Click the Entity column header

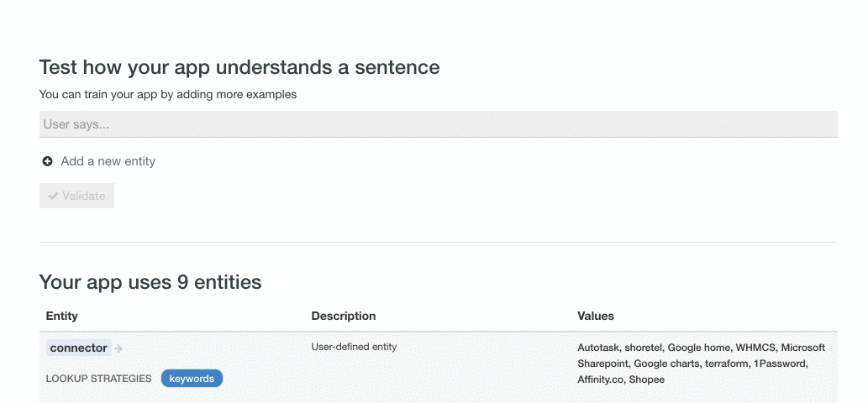coord(62,316)
